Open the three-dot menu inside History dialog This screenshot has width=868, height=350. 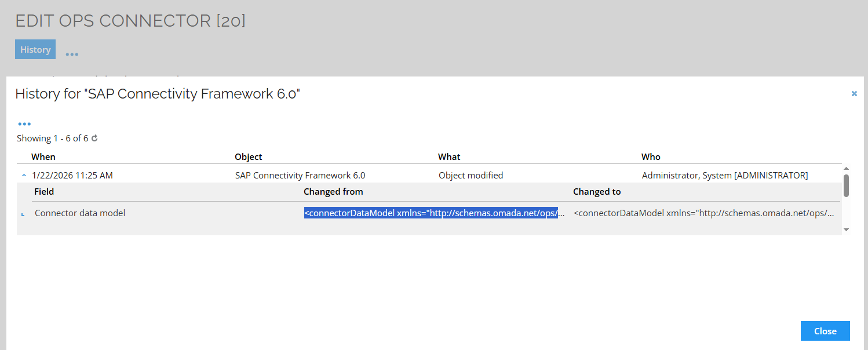(24, 124)
